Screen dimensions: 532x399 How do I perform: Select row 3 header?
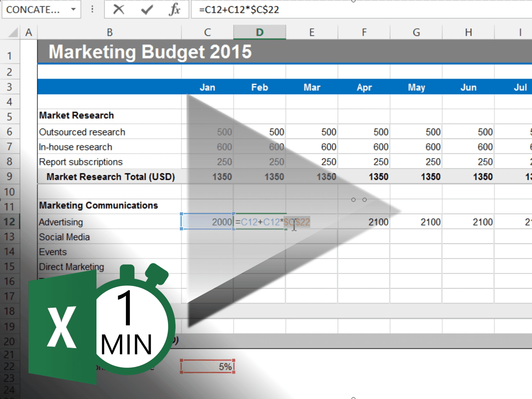[x=10, y=87]
